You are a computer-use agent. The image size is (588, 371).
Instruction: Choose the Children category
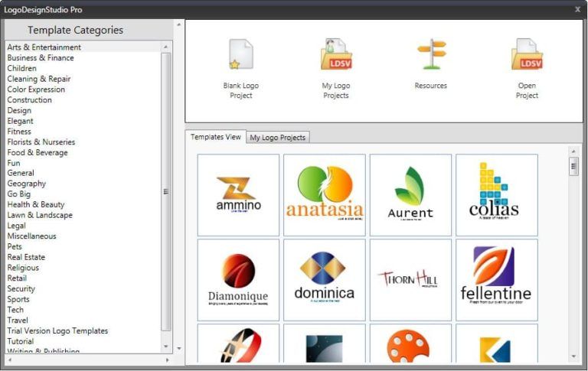(21, 68)
